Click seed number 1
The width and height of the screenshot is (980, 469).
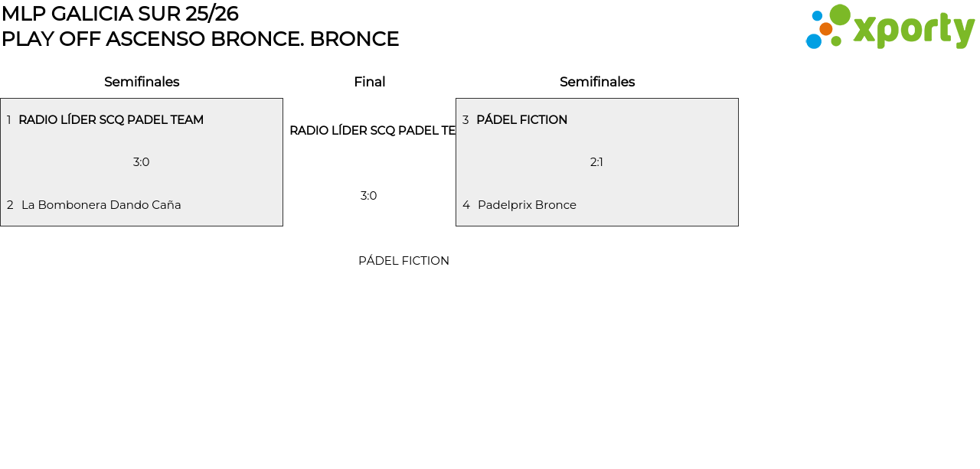[9, 120]
